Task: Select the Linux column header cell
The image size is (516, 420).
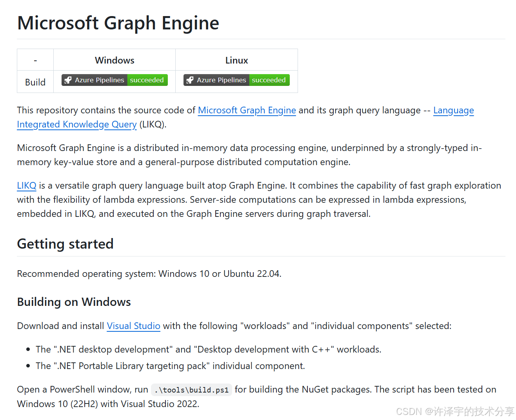Action: [237, 60]
